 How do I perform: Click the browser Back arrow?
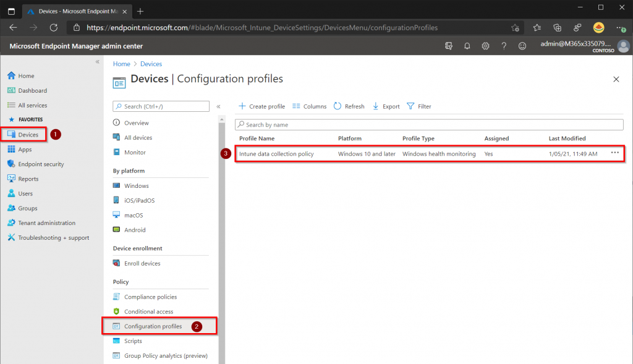click(x=14, y=27)
